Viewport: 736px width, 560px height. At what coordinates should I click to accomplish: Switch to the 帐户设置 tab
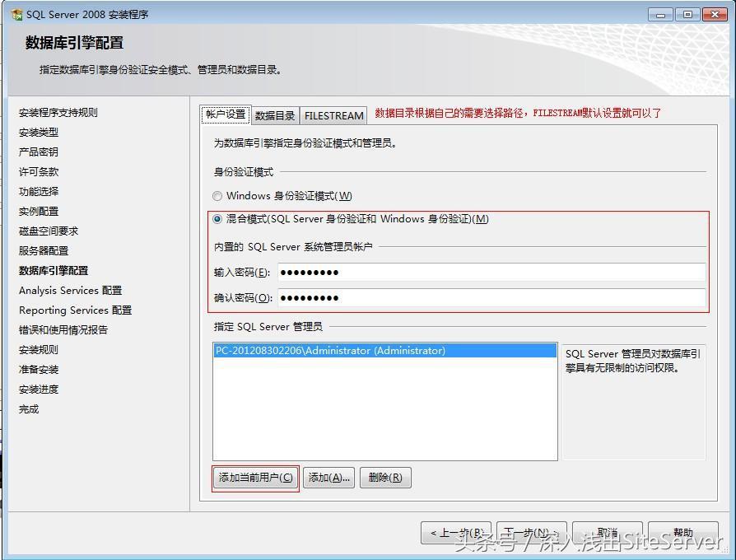click(226, 114)
